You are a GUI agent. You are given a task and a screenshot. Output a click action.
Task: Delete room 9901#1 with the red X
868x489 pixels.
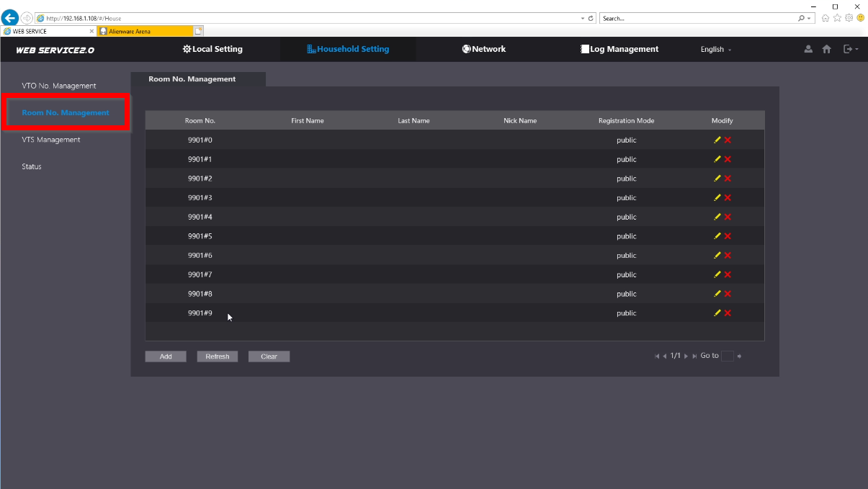pos(728,159)
